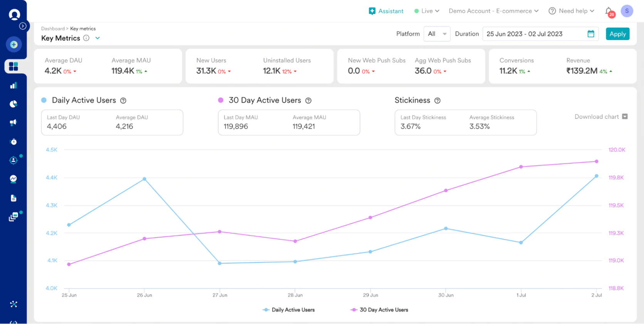Open the pie chart segments sidebar icon

(x=13, y=104)
